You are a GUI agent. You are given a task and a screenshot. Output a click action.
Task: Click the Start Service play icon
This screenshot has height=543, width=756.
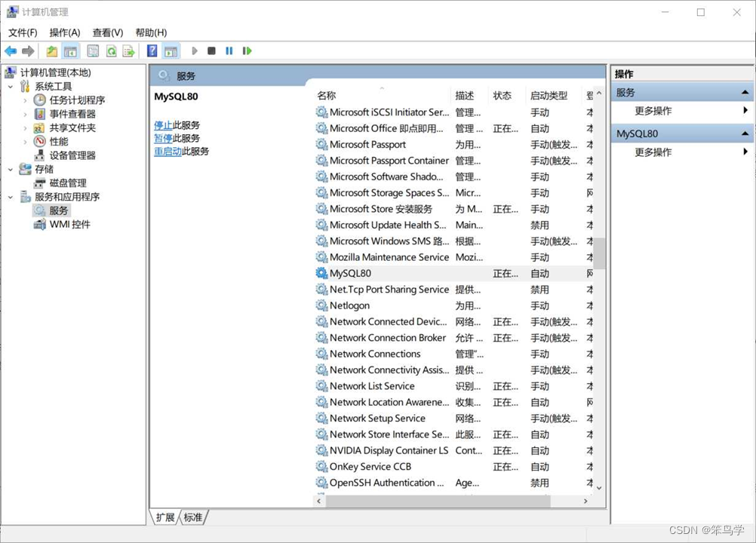[195, 51]
